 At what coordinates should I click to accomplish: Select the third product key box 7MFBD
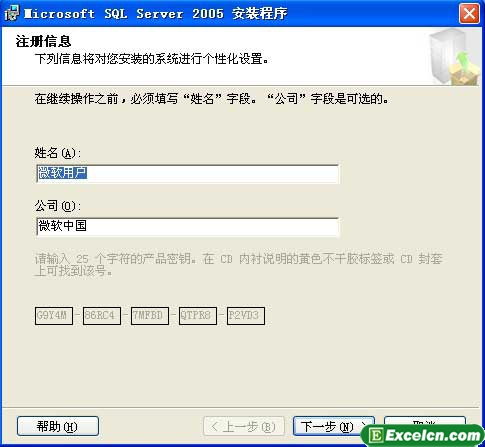150,316
